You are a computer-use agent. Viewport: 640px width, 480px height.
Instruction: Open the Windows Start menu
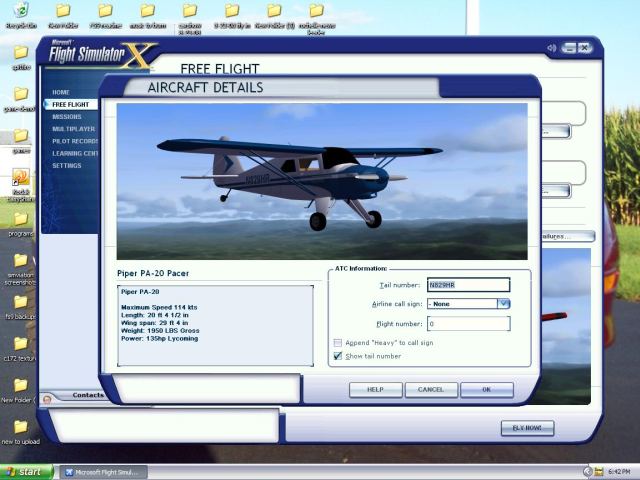tap(27, 471)
